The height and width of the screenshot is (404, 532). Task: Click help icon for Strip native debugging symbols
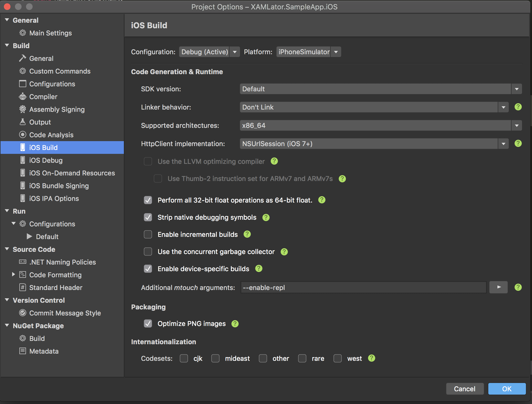point(266,217)
